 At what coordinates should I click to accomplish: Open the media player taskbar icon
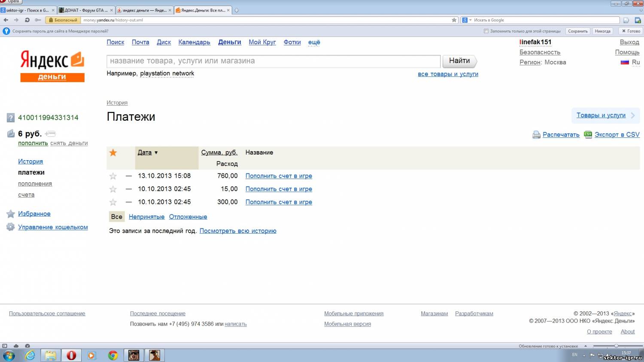(x=92, y=355)
